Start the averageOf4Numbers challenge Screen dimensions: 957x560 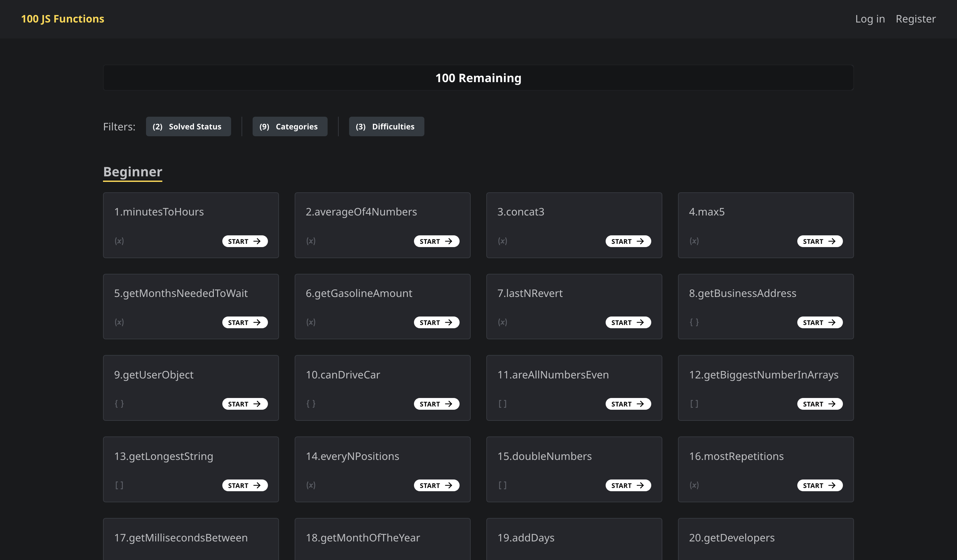tap(437, 242)
